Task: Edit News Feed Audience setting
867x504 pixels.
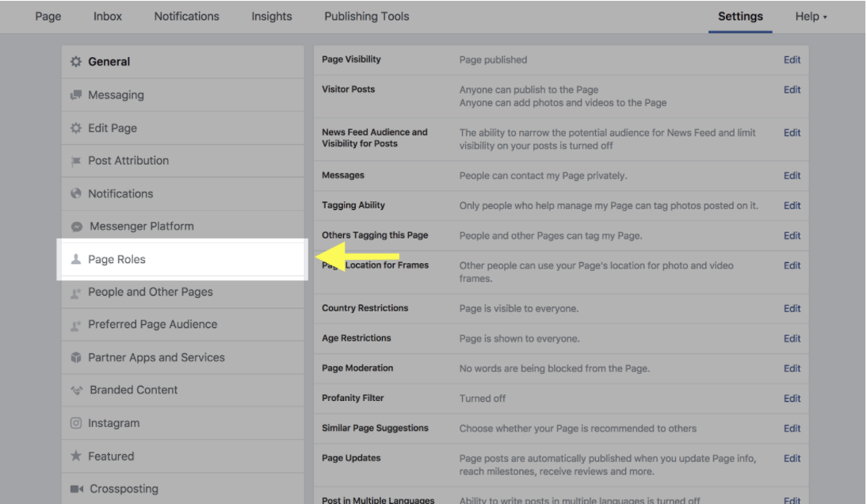Action: [x=792, y=132]
